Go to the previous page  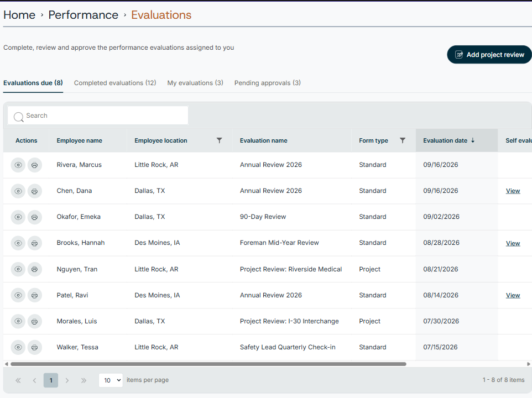pyautogui.click(x=35, y=380)
